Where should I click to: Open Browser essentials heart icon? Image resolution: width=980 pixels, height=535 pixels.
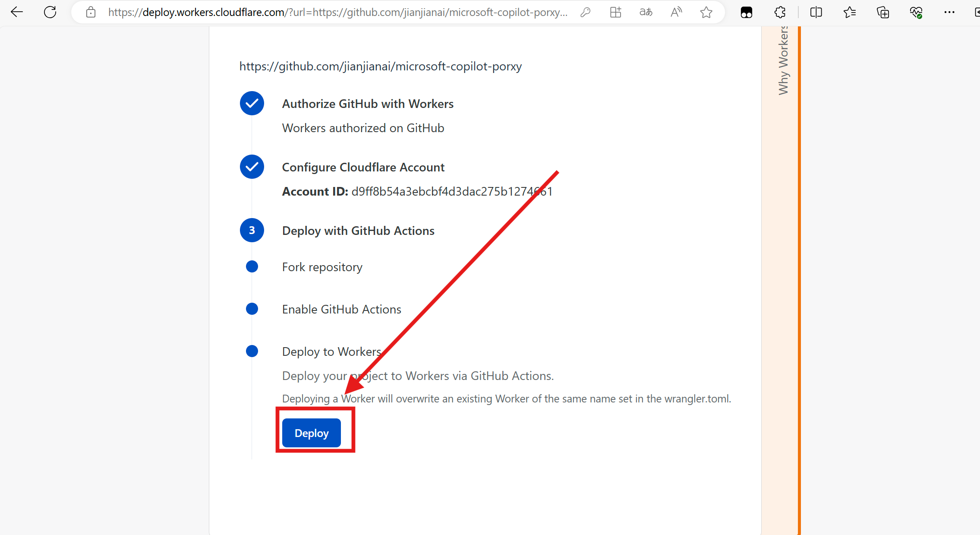[x=916, y=12]
